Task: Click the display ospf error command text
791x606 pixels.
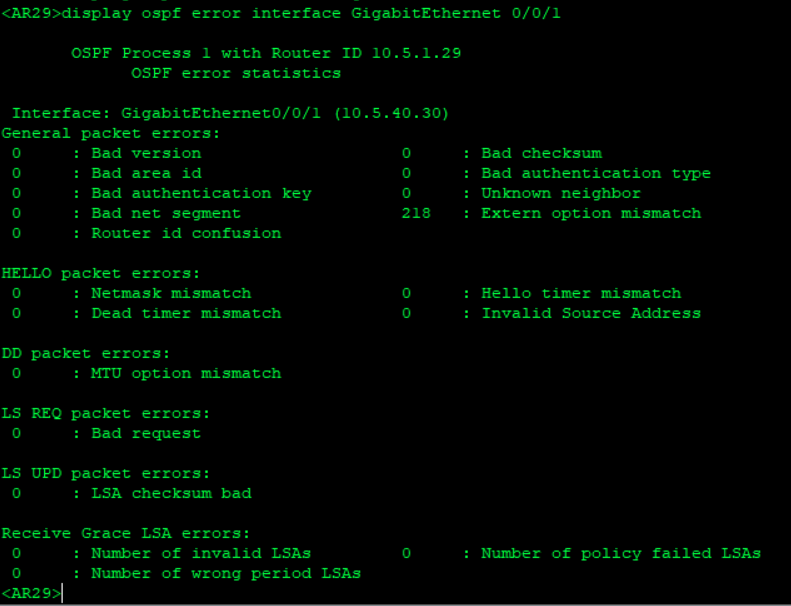Action: pos(311,13)
